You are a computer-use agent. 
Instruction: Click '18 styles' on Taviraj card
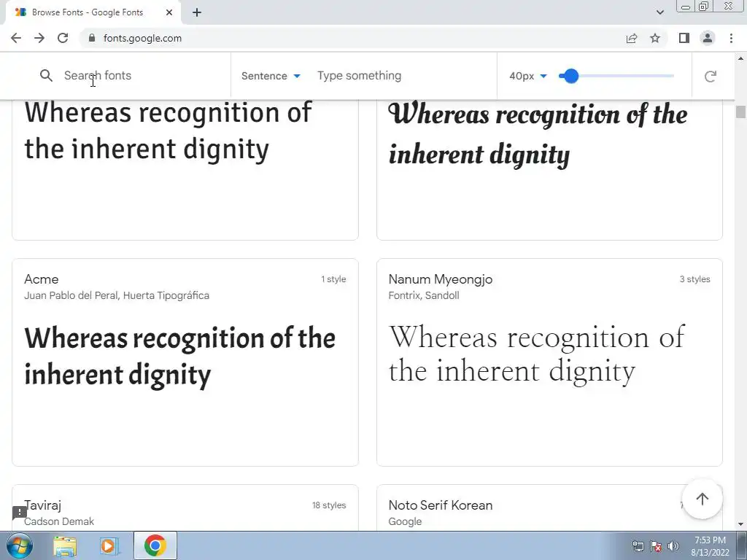pos(329,505)
